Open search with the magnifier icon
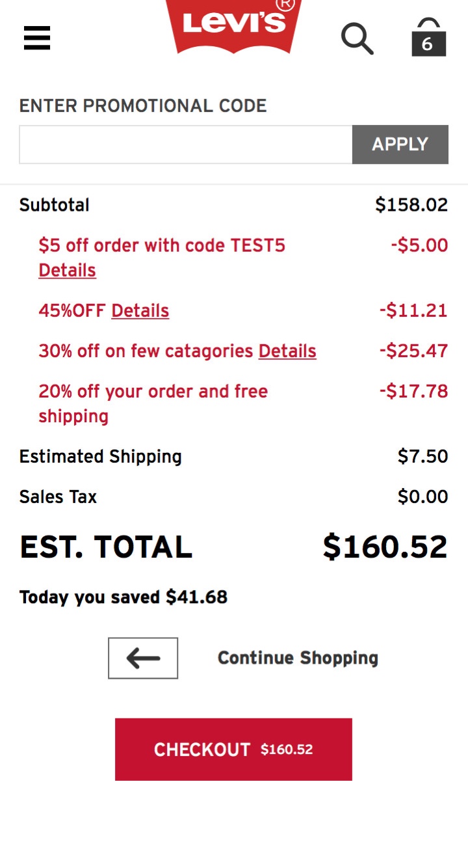The height and width of the screenshot is (868, 468). [357, 38]
